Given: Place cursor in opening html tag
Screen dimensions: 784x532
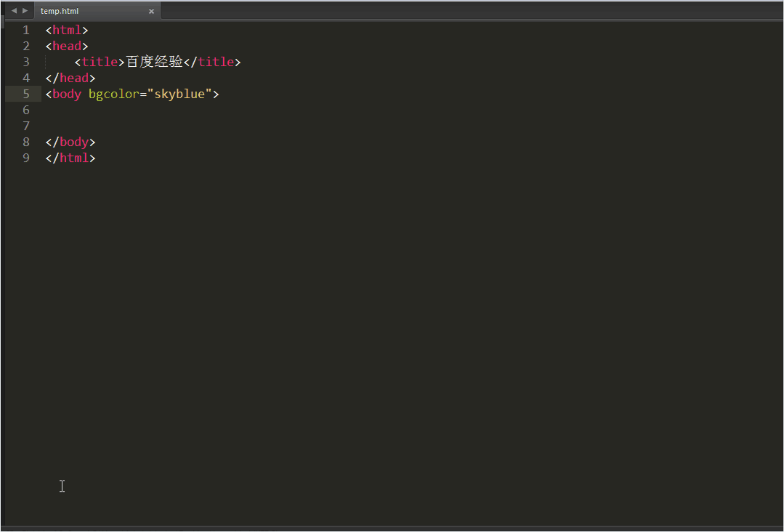Looking at the screenshot, I should coord(67,30).
